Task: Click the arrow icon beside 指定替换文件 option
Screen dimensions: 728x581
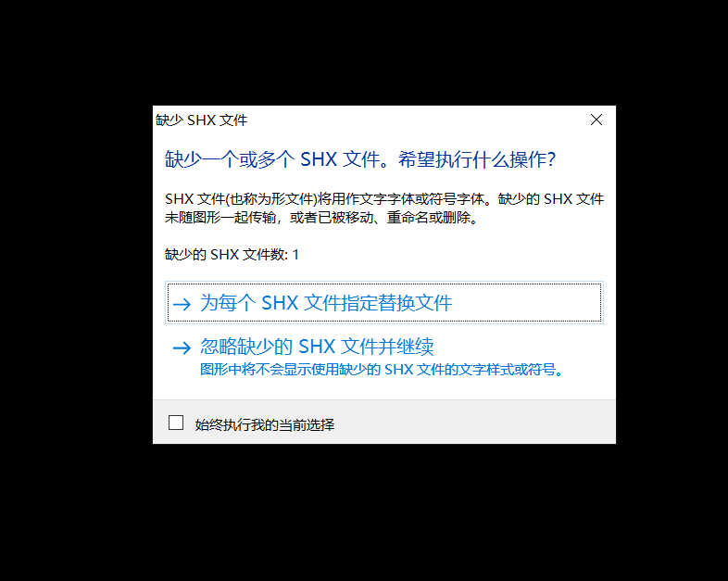Action: 182,304
